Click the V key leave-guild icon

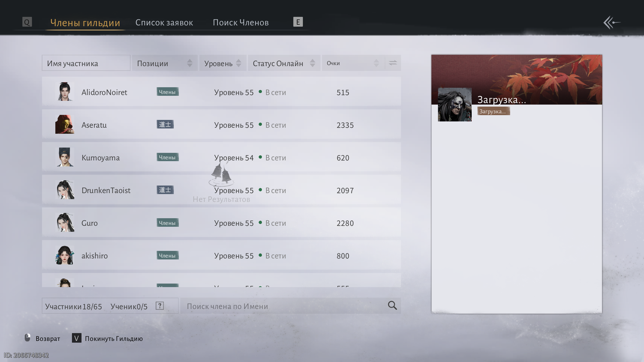(x=76, y=338)
